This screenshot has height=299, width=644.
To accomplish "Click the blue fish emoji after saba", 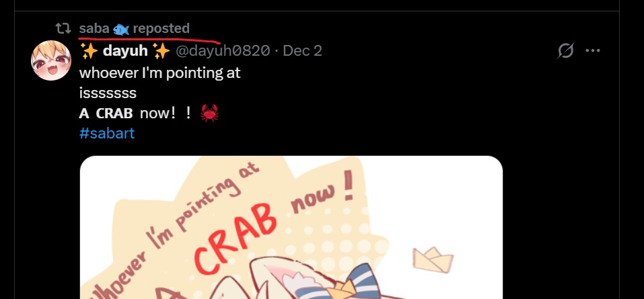I will (121, 29).
